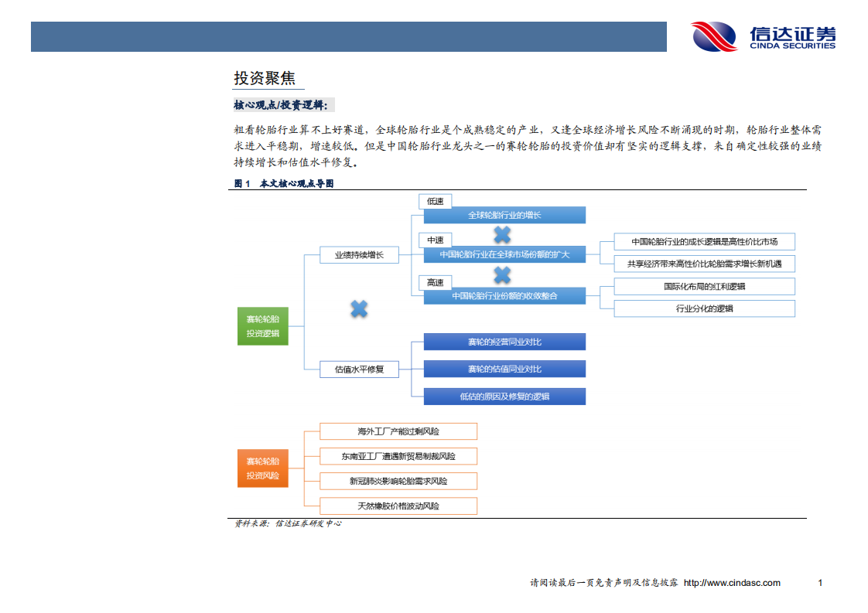
Task: Expand the 业绩持续增长 branch
Action: pos(359,254)
